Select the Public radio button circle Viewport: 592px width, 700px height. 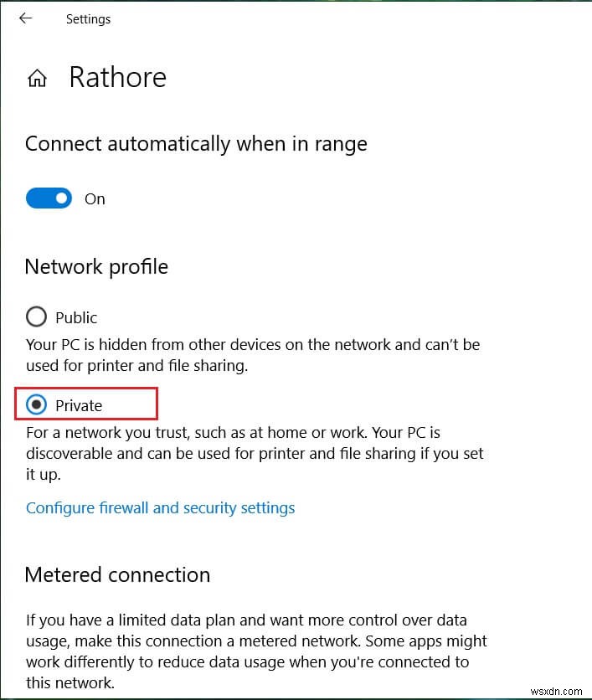pyautogui.click(x=36, y=317)
